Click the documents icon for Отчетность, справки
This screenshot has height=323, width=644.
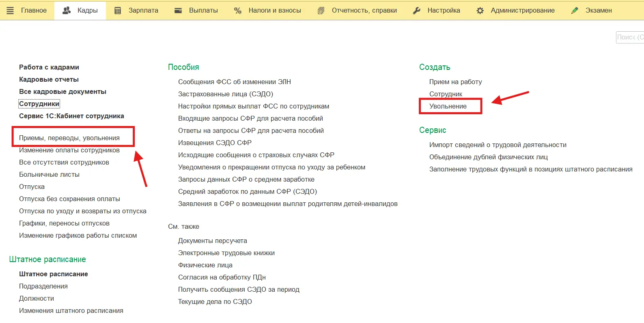321,11
